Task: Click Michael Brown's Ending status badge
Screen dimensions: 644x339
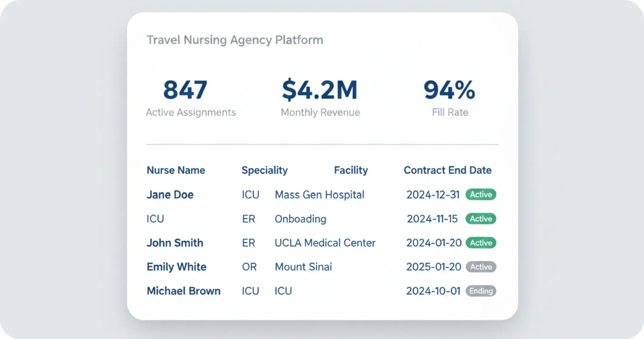Action: (x=481, y=291)
